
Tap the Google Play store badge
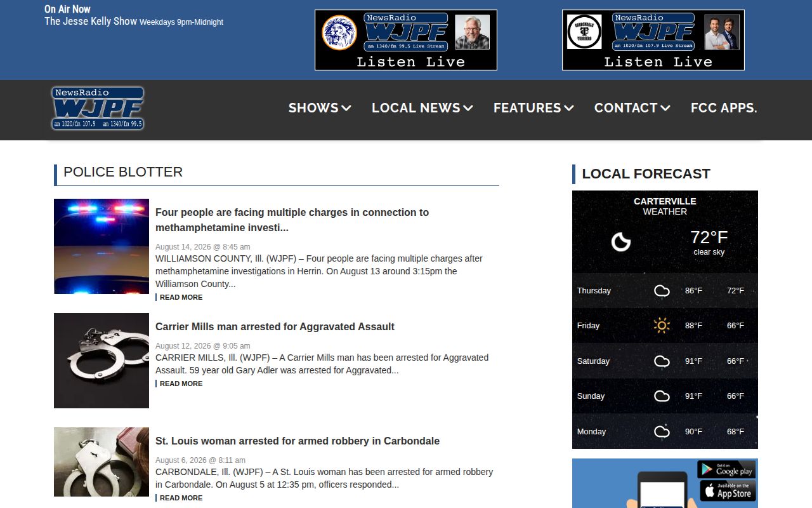tap(726, 469)
